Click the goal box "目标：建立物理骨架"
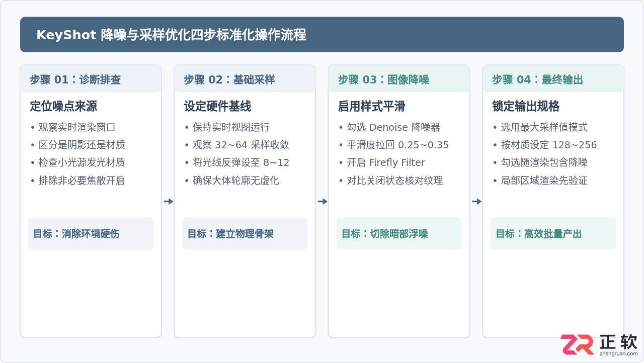 [x=245, y=233]
